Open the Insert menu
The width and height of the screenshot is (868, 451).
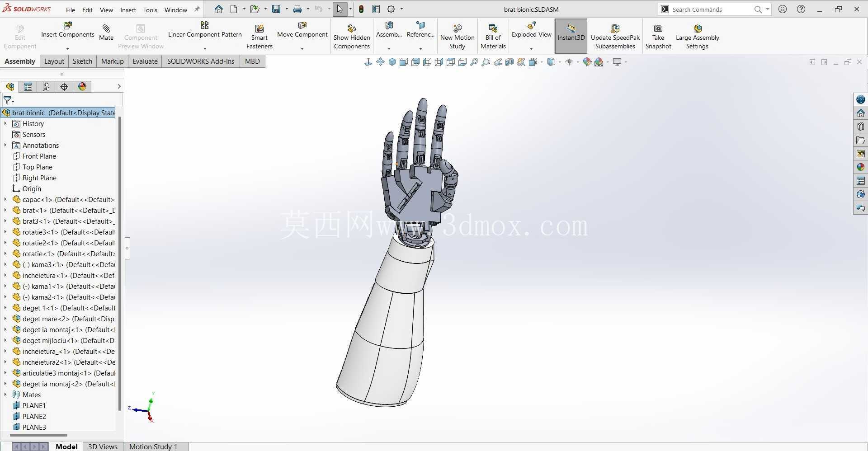point(128,10)
